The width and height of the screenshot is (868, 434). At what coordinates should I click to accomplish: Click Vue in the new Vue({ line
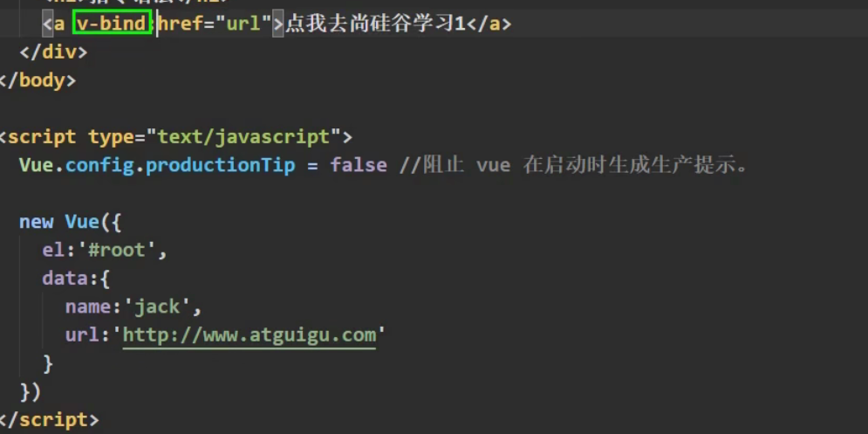82,222
